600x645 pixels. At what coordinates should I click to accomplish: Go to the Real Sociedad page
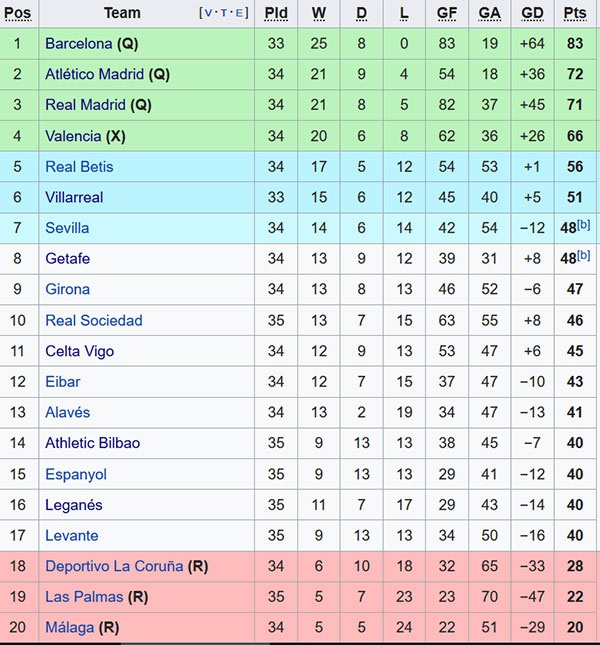(94, 321)
